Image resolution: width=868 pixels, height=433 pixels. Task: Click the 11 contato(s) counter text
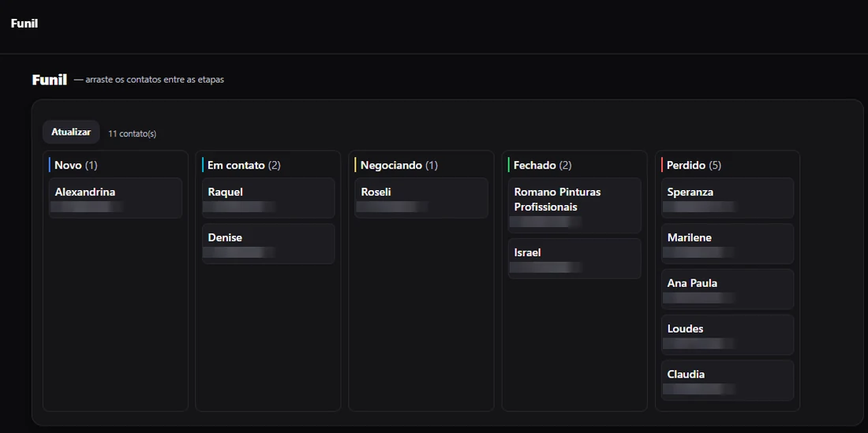click(x=133, y=134)
